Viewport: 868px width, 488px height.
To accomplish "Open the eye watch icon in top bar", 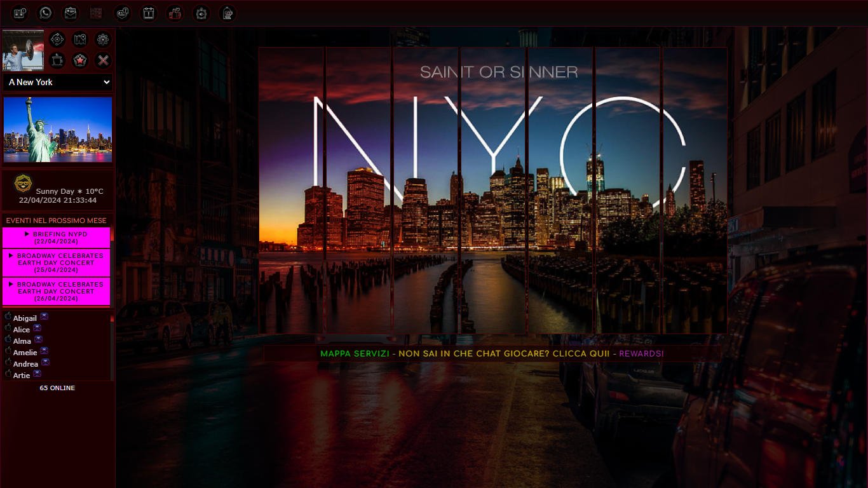I will [201, 13].
